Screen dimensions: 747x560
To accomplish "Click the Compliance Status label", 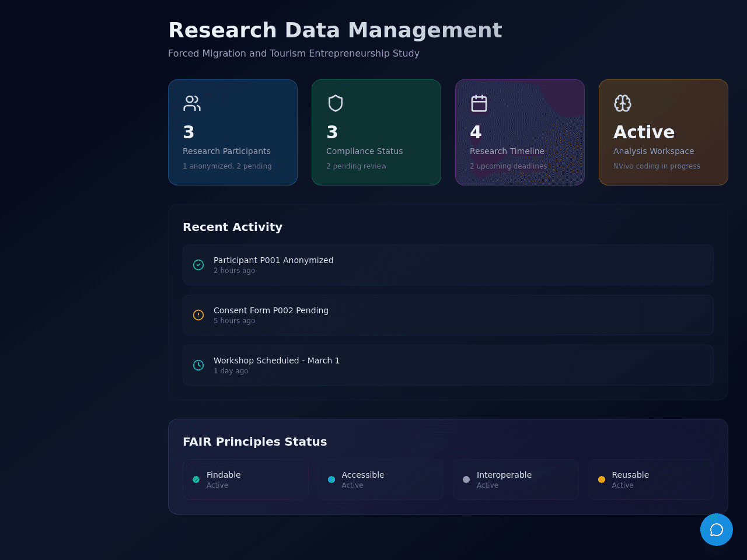I will pyautogui.click(x=365, y=151).
